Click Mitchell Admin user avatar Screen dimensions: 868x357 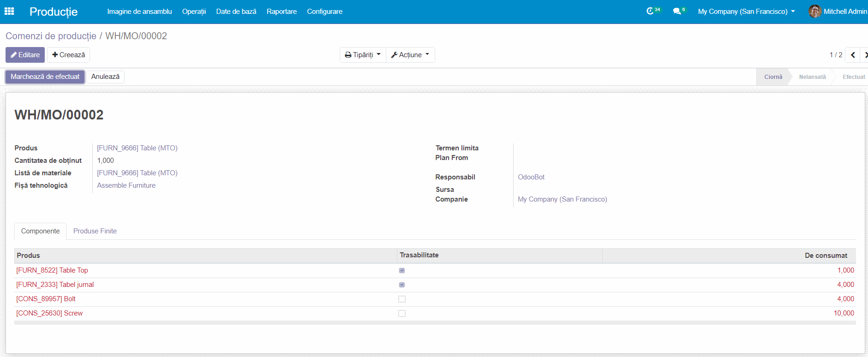point(814,11)
